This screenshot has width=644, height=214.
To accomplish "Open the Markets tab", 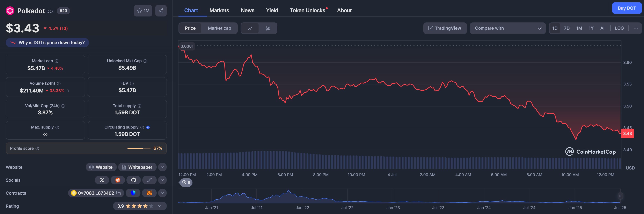I will [219, 10].
